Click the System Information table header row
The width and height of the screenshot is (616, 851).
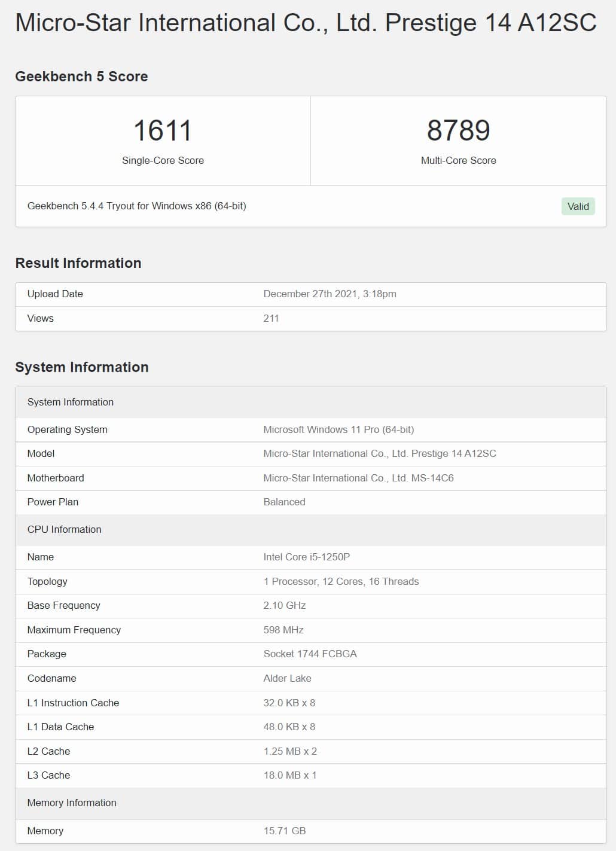coord(311,402)
